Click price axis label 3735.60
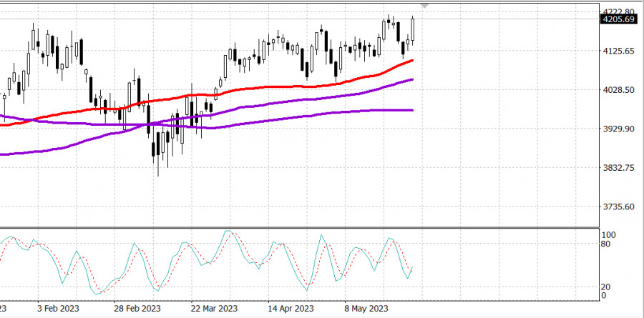This screenshot has height=318, width=644. [x=620, y=207]
